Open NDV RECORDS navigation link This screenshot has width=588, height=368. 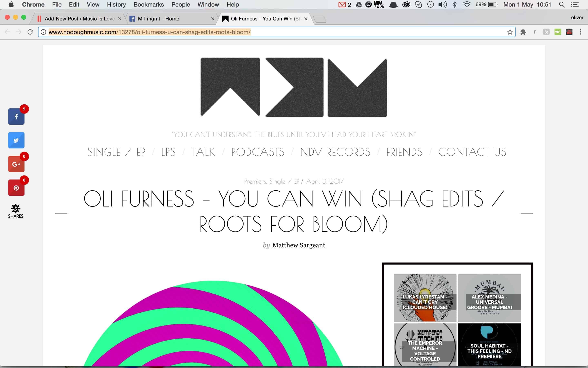[x=335, y=152]
